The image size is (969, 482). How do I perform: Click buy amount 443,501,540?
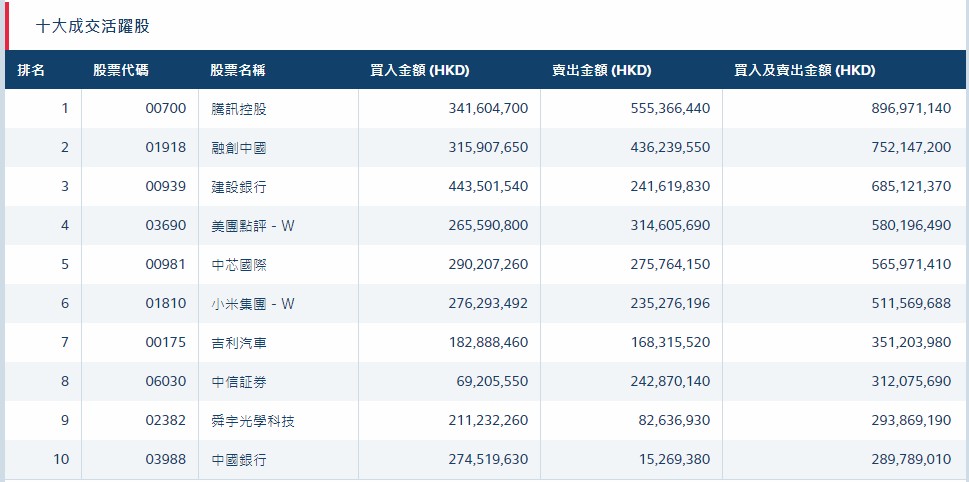489,187
